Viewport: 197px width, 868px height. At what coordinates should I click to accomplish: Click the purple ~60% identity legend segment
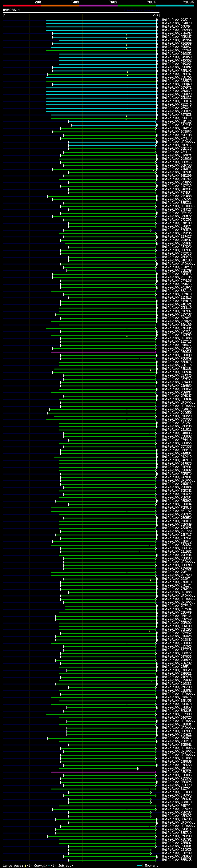[x=98, y=6]
